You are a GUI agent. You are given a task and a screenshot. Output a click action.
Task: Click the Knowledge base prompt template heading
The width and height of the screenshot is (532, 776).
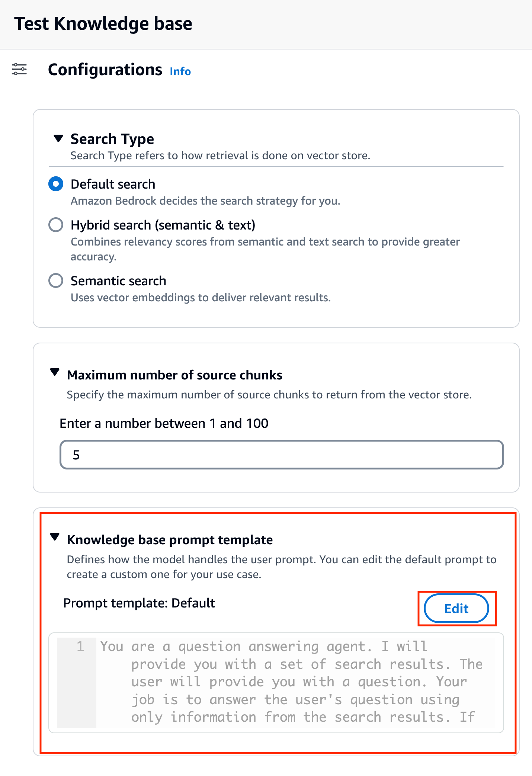pyautogui.click(x=170, y=540)
